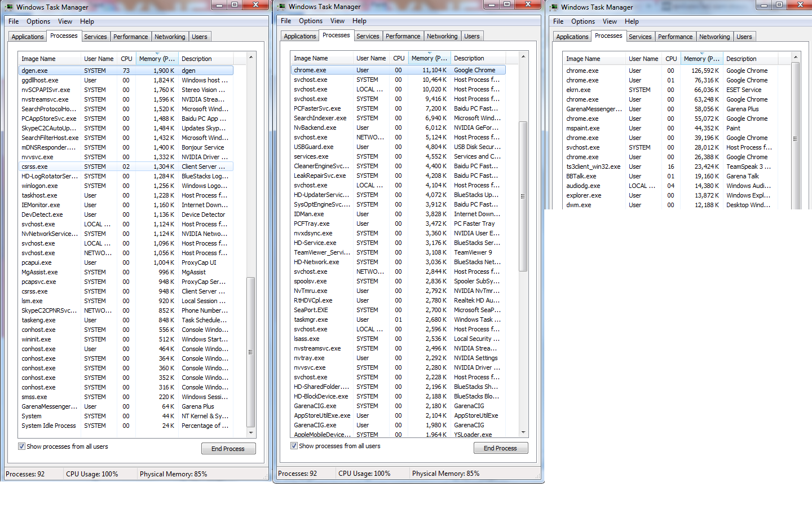Click scroll up arrow in left window list
This screenshot has width=812, height=508.
251,57
